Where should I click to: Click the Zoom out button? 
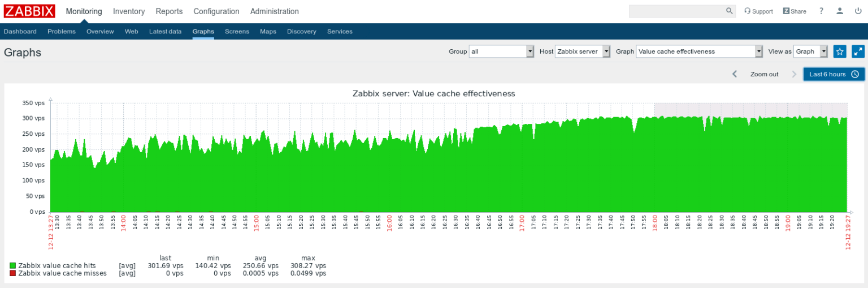point(764,74)
